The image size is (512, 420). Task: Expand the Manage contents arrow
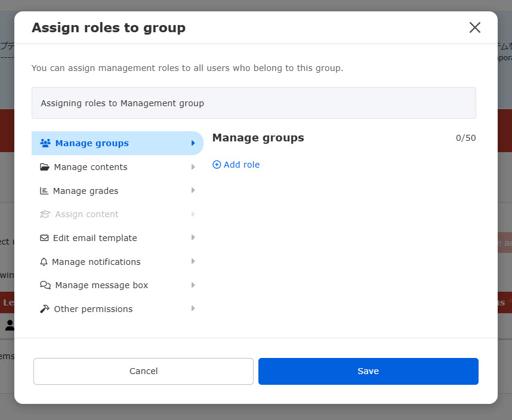pyautogui.click(x=193, y=167)
